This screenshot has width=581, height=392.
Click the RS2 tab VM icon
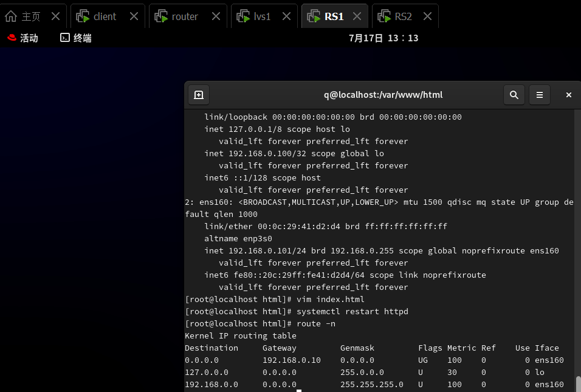[x=384, y=16]
